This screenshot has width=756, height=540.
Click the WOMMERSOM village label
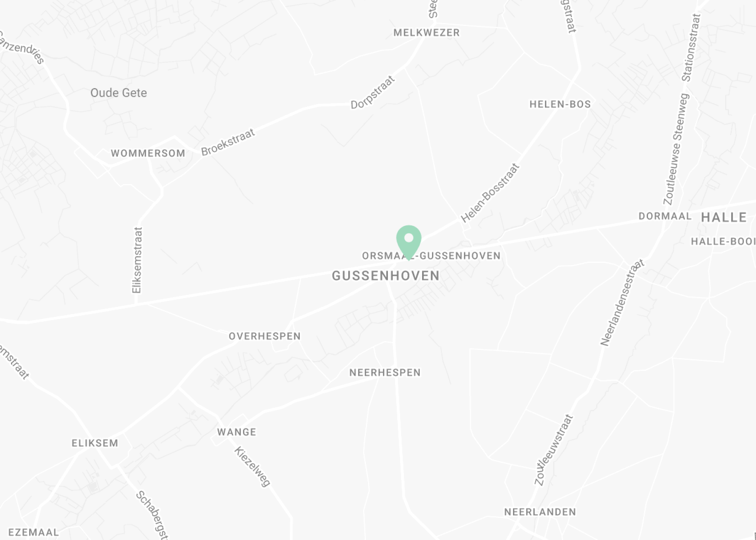(x=148, y=153)
